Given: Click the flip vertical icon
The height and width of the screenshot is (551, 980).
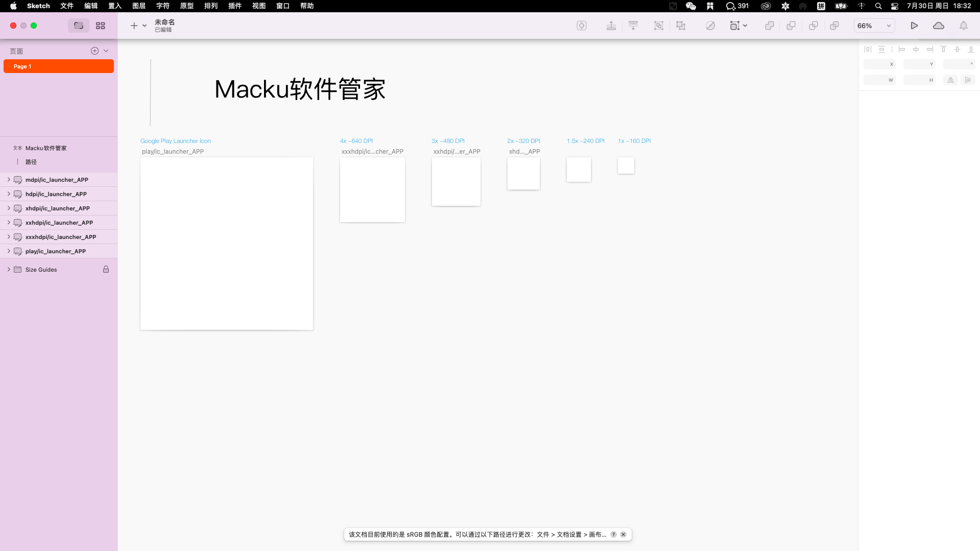Looking at the screenshot, I should (x=968, y=80).
